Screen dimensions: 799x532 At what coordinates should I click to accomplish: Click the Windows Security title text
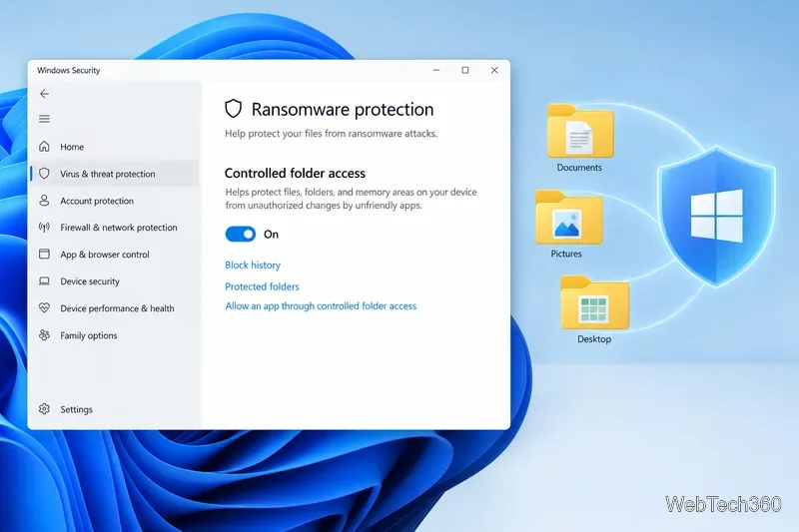(x=68, y=70)
